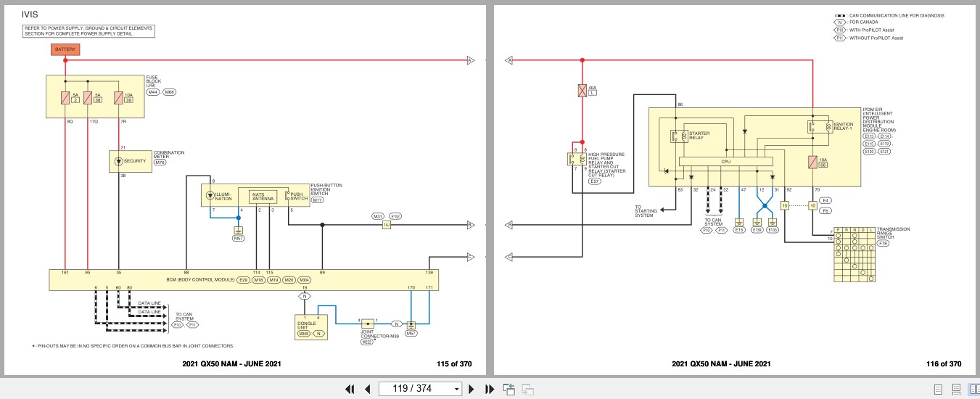The image size is (980, 399).
Task: Click the 40A fuse label
Action: [x=592, y=86]
